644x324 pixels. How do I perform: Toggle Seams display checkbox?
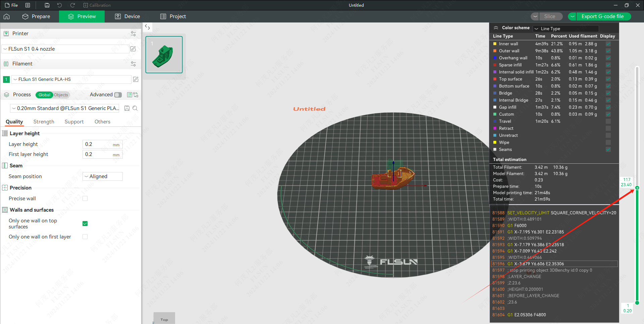tap(608, 150)
